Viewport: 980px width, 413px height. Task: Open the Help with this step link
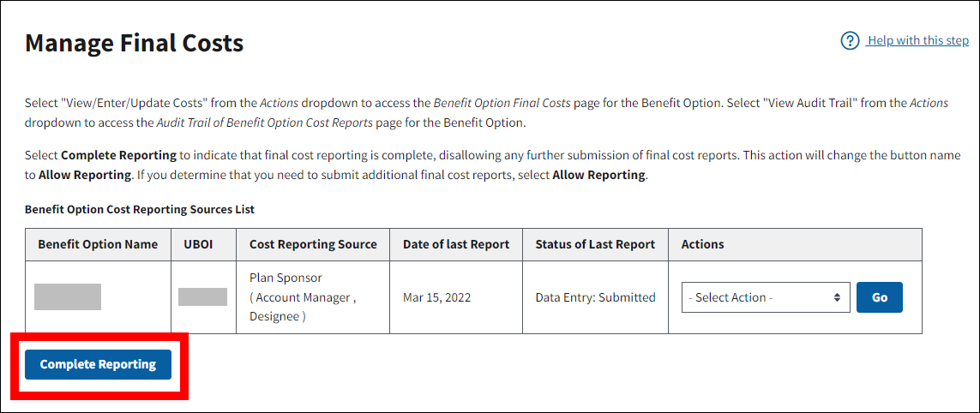[917, 40]
